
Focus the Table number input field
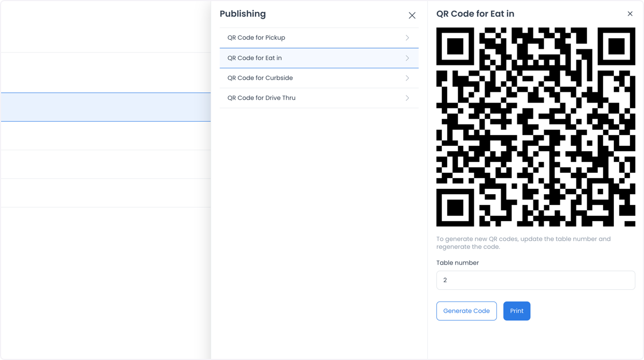(536, 280)
